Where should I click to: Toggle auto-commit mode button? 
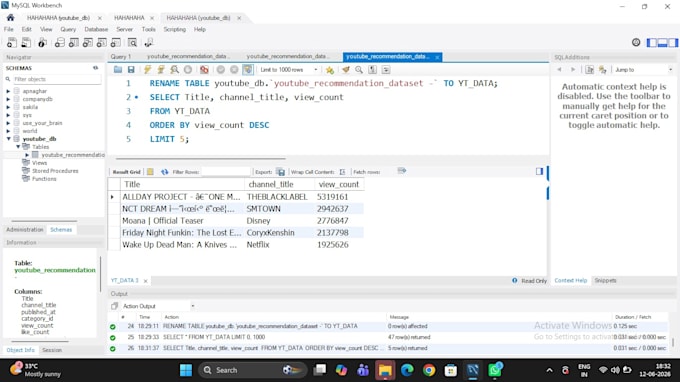(248, 69)
